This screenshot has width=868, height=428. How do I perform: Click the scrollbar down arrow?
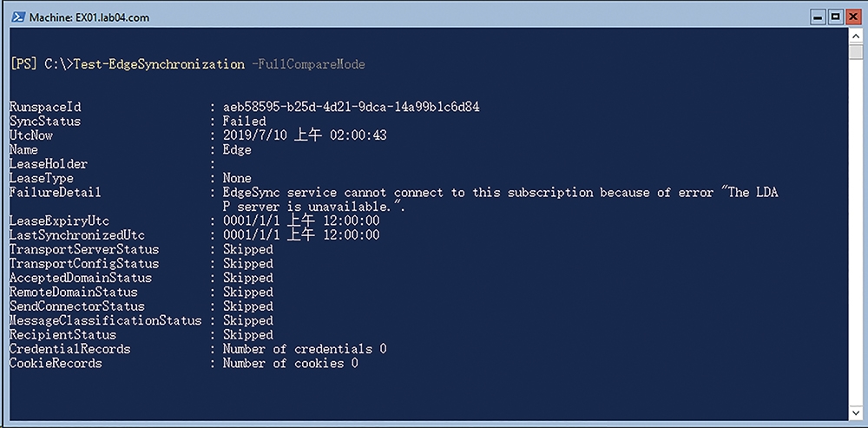point(855,413)
